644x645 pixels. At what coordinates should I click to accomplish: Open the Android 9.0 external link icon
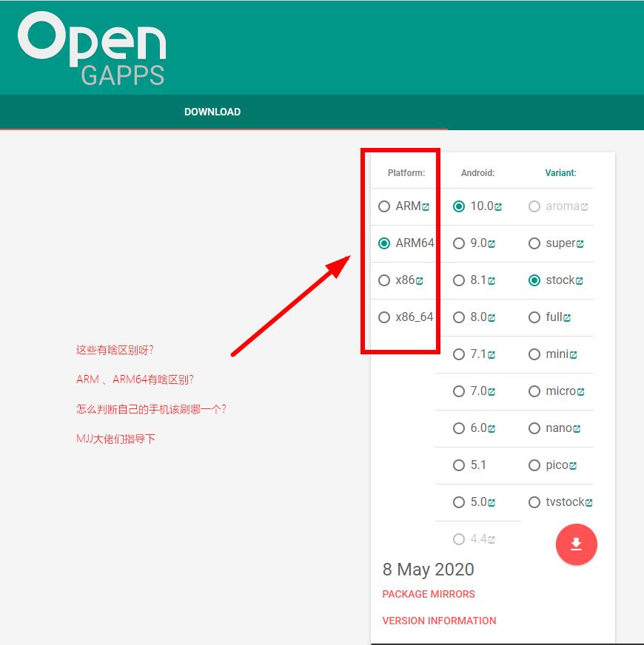(x=492, y=244)
